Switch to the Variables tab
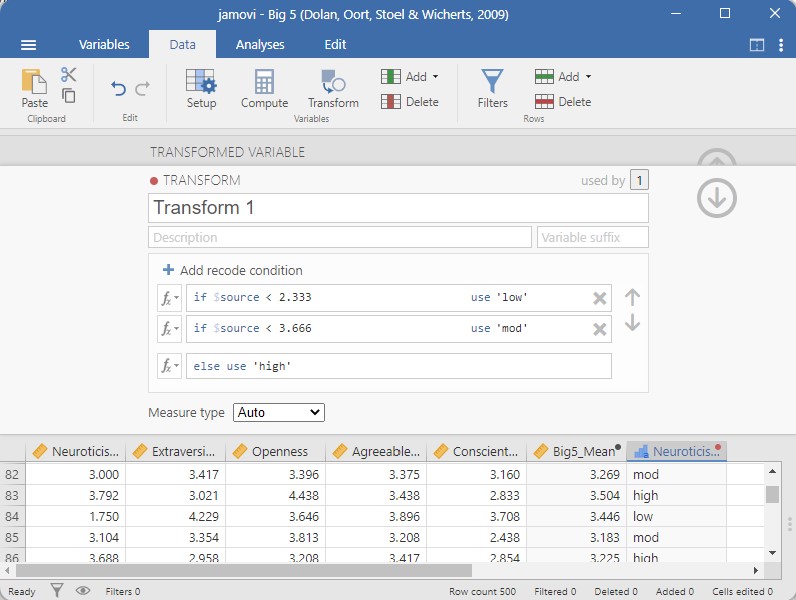796x600 pixels. point(104,45)
